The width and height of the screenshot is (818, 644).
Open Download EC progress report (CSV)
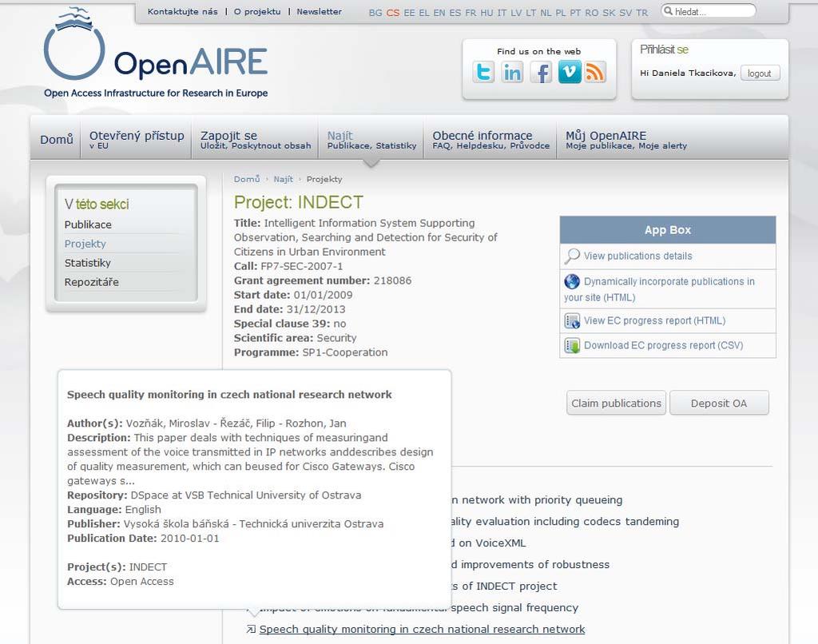point(664,345)
